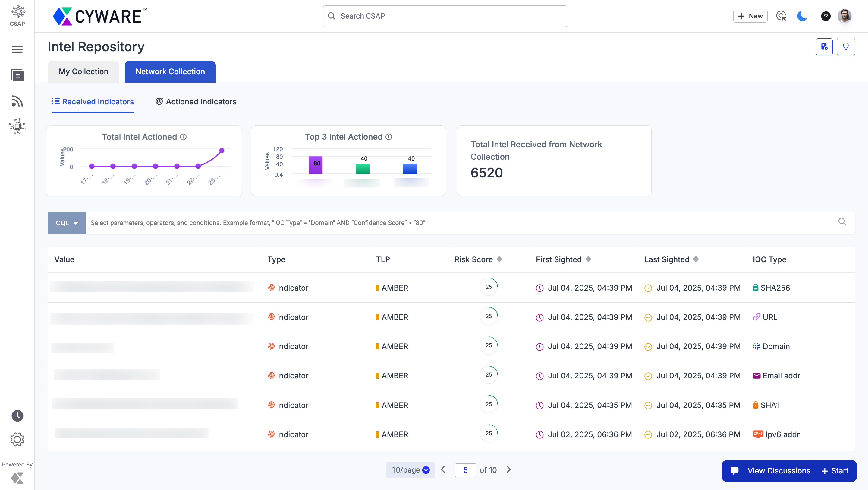The image size is (868, 490).
Task: Click the New button in header
Action: click(750, 16)
